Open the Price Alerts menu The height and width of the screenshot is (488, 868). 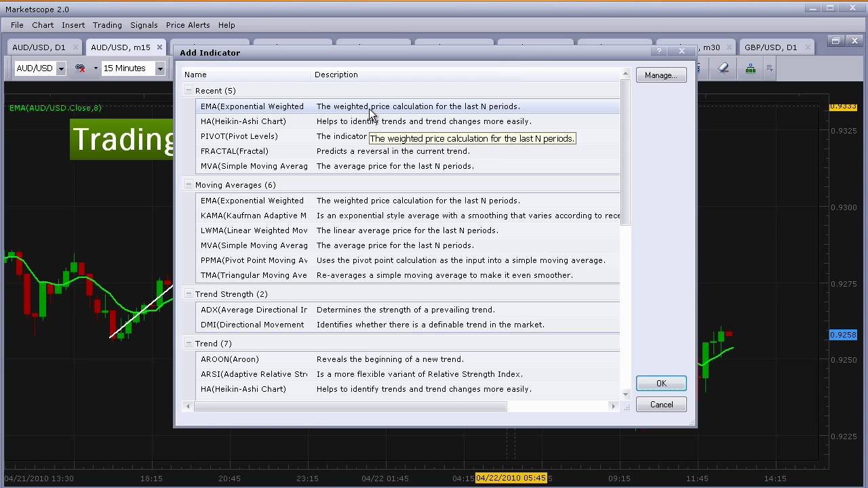coord(188,25)
